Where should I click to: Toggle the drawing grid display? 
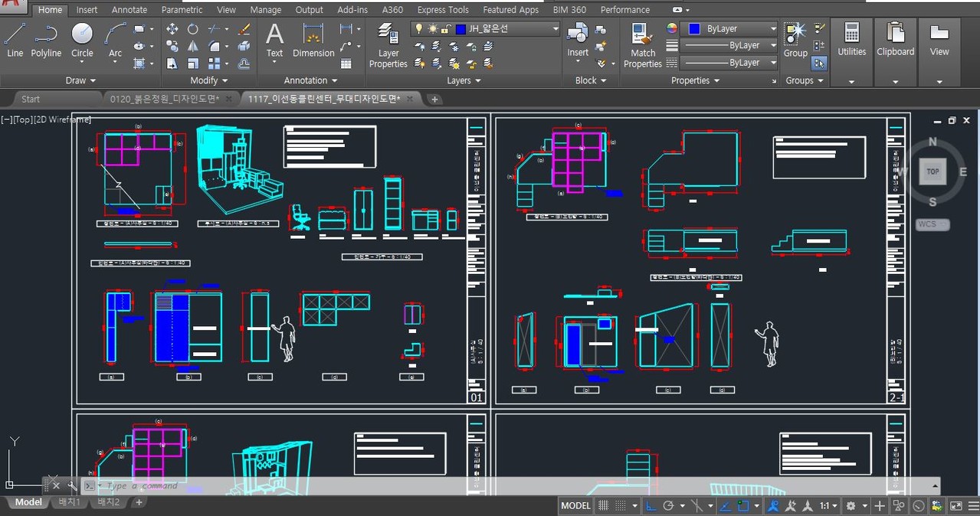[x=604, y=506]
